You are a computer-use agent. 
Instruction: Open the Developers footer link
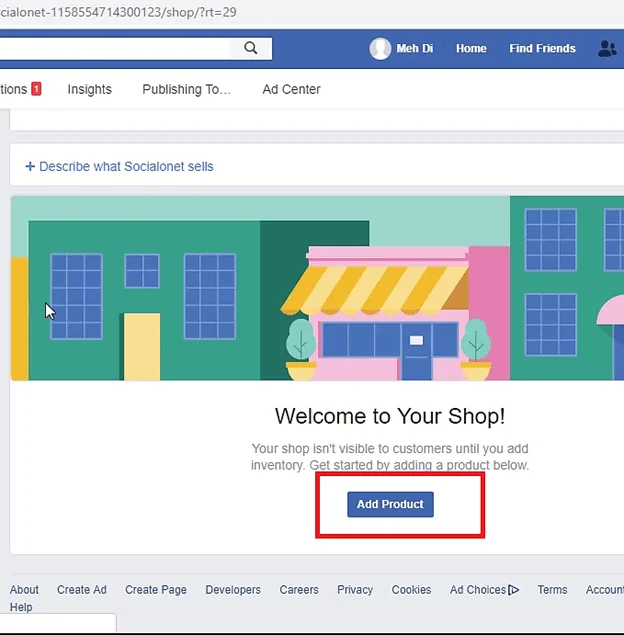pos(233,590)
